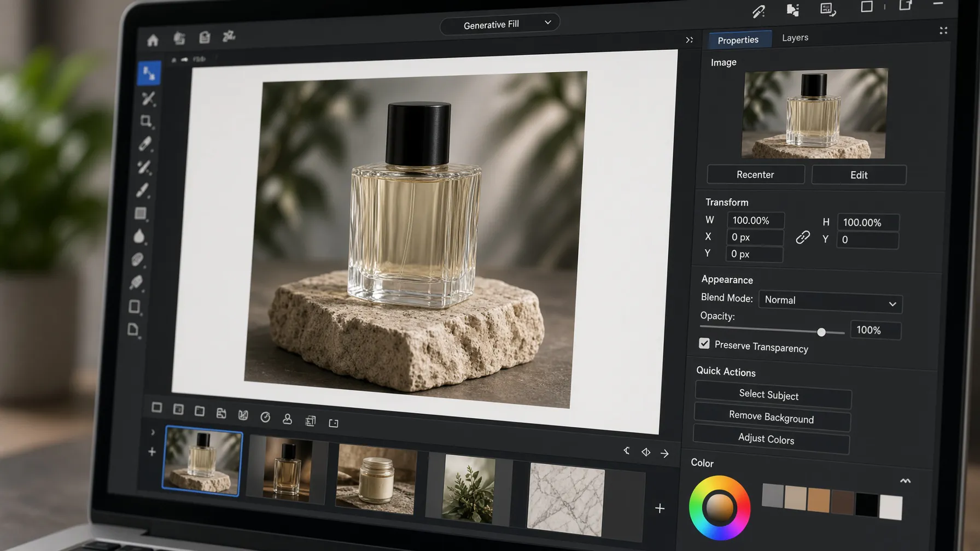
Task: Select the Move tool in toolbar
Action: click(149, 73)
